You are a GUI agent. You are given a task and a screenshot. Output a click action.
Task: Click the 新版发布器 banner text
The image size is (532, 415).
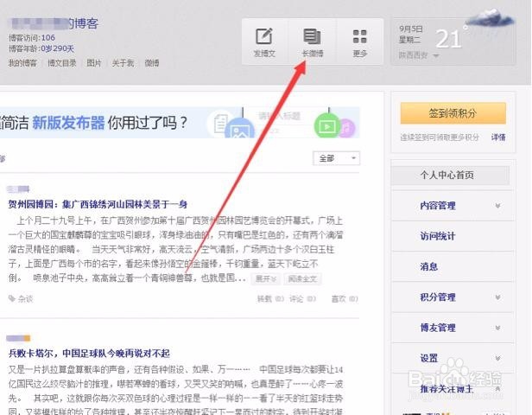[68, 123]
